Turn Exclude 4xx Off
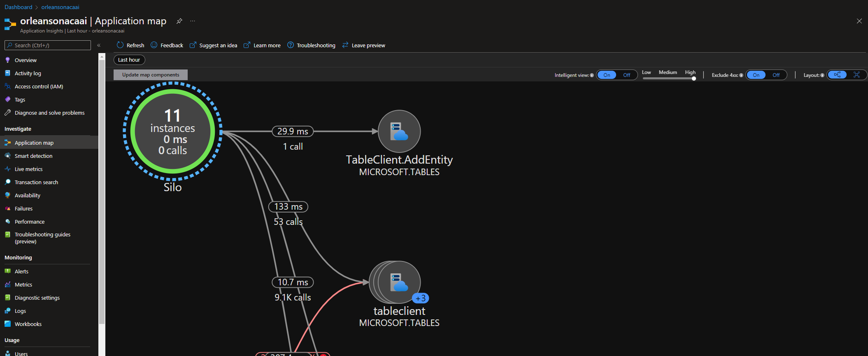Viewport: 868px width, 356px height. click(x=776, y=75)
